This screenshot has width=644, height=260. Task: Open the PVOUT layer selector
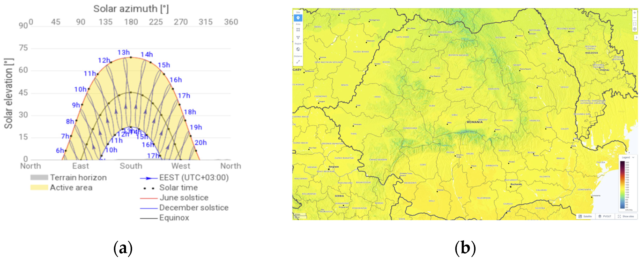[605, 216]
